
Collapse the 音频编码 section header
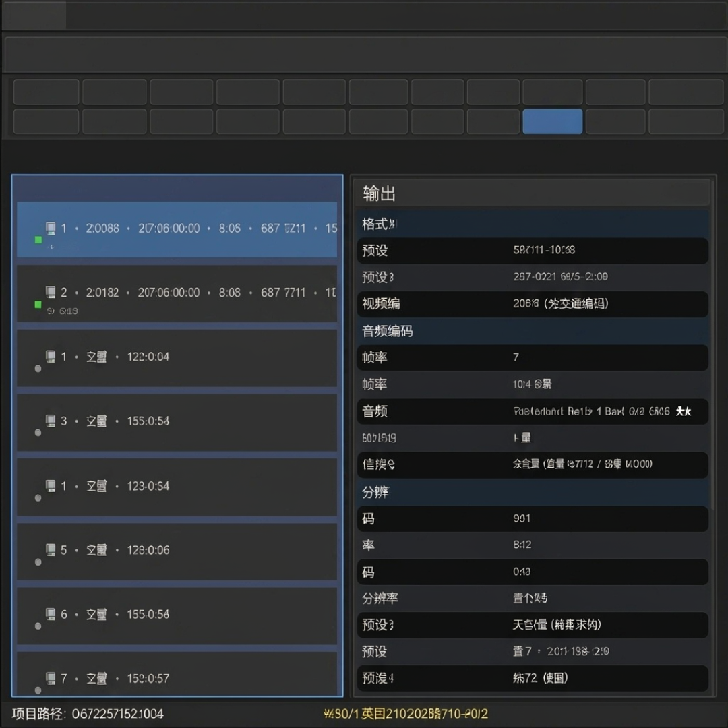533,330
